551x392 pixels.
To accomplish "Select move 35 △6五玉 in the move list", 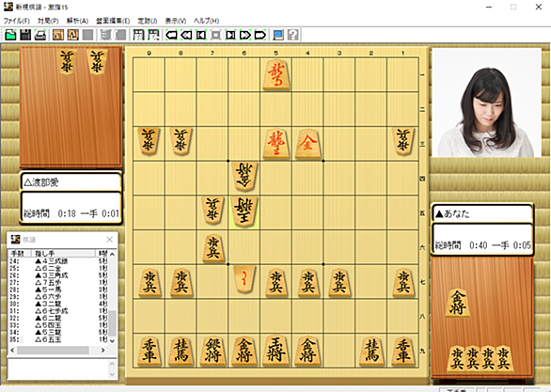I will click(58, 339).
